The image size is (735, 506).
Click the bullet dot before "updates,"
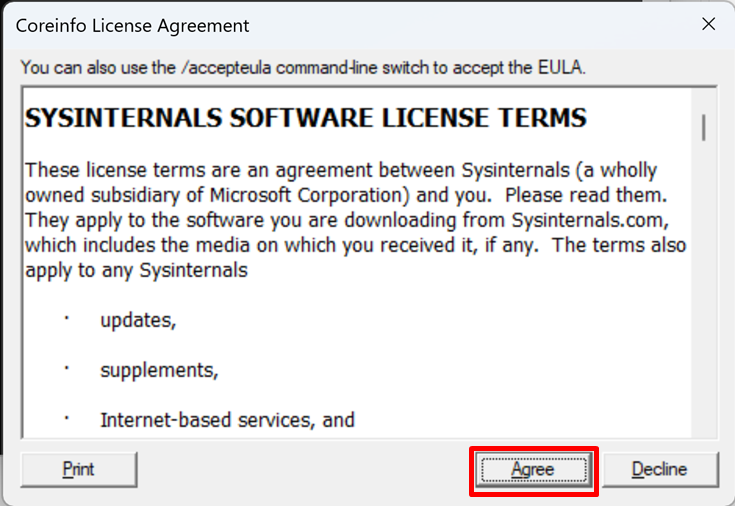(x=67, y=318)
